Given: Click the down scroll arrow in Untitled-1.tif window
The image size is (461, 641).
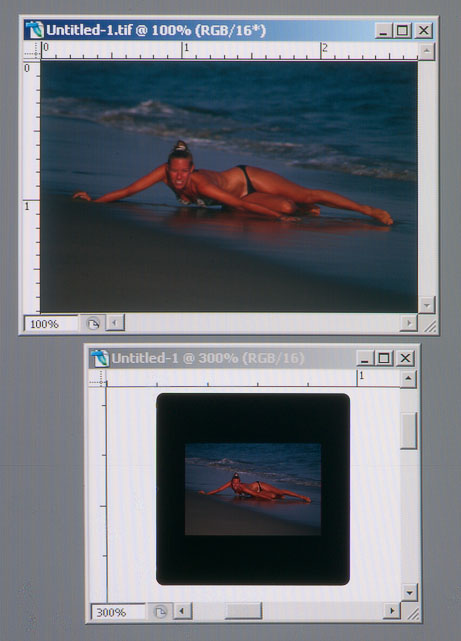Looking at the screenshot, I should 426,305.
